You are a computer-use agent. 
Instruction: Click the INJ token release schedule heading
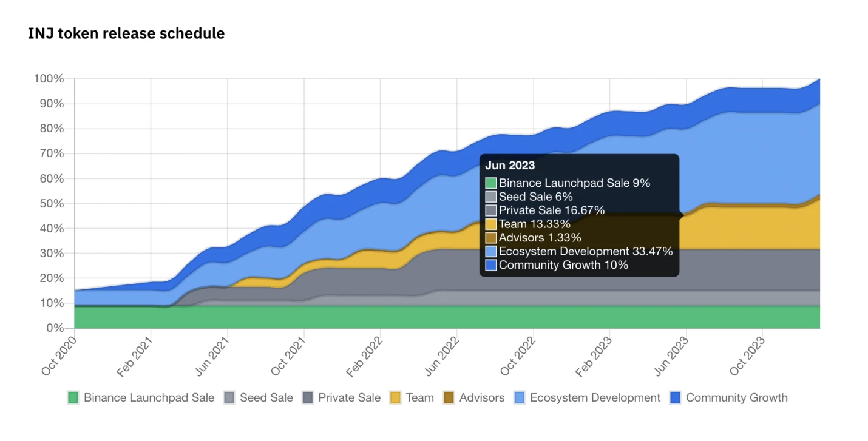pyautogui.click(x=126, y=33)
